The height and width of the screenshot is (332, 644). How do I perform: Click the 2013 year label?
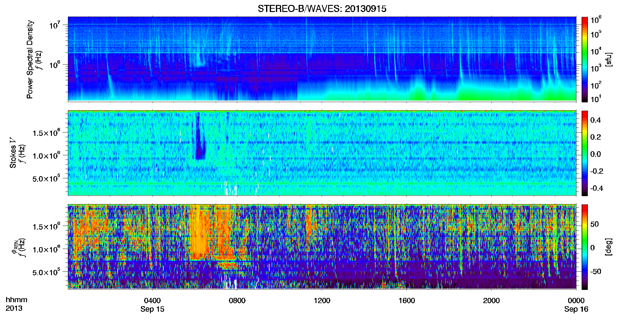[14, 308]
